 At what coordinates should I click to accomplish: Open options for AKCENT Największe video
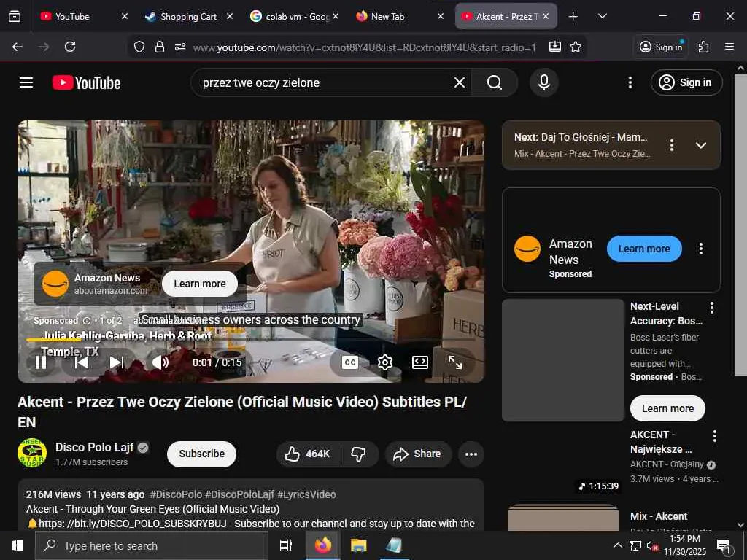point(714,436)
